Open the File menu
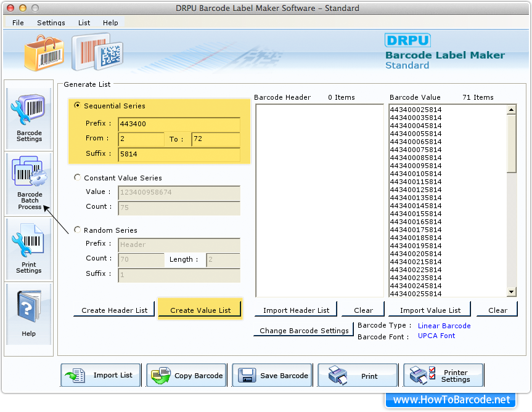The height and width of the screenshot is (412, 532). click(18, 23)
